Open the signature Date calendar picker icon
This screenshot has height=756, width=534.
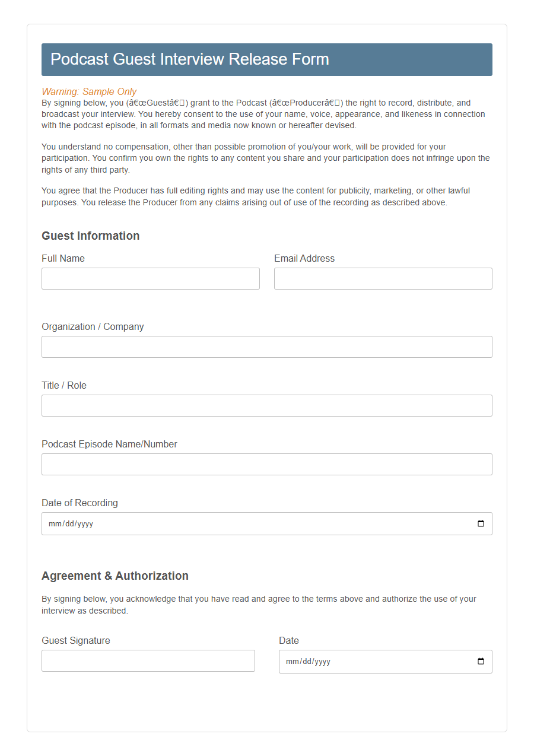pos(481,661)
